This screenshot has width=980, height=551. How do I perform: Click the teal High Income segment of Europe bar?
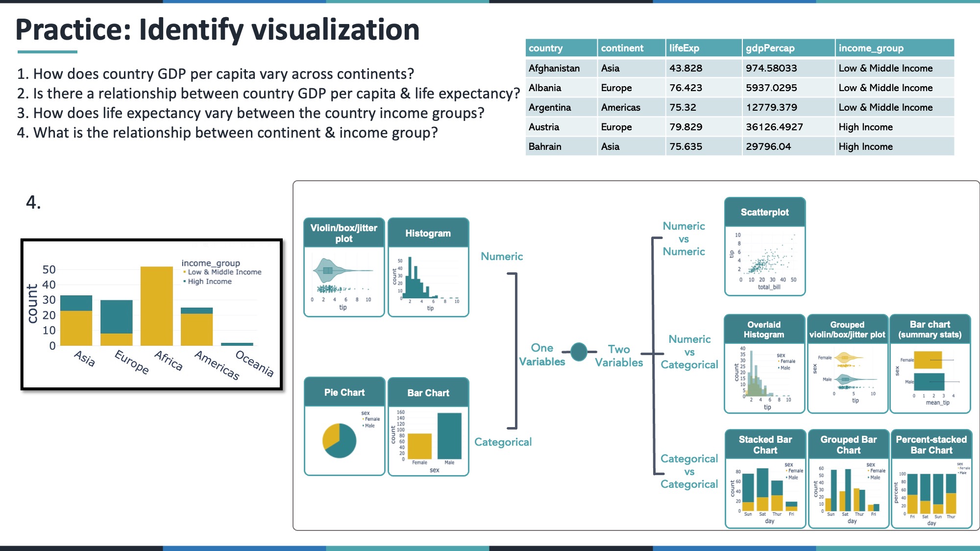[117, 317]
